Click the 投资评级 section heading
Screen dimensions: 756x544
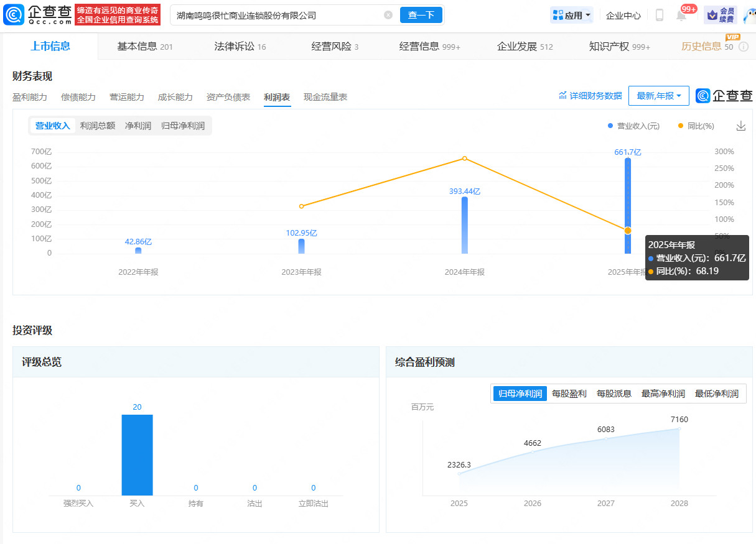pyautogui.click(x=32, y=330)
